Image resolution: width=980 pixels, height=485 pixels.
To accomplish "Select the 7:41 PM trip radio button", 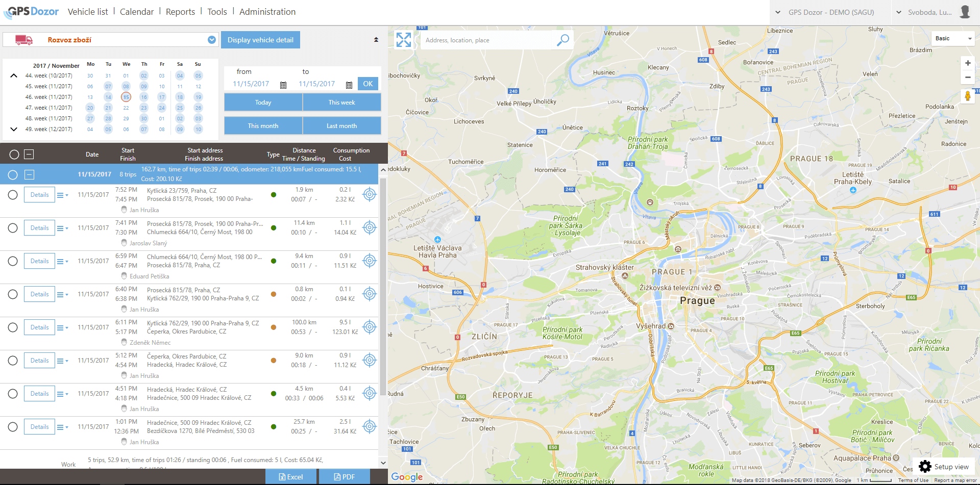I will [x=13, y=228].
